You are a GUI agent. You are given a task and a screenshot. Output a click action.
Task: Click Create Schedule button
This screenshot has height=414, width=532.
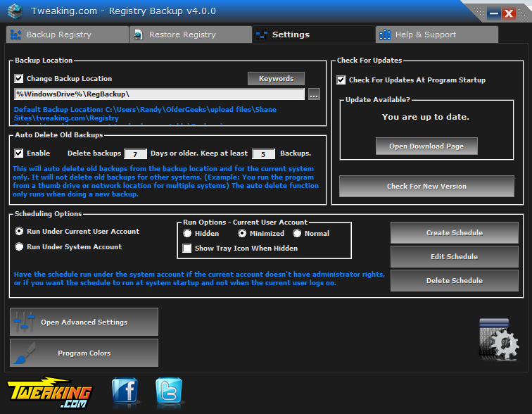point(455,232)
